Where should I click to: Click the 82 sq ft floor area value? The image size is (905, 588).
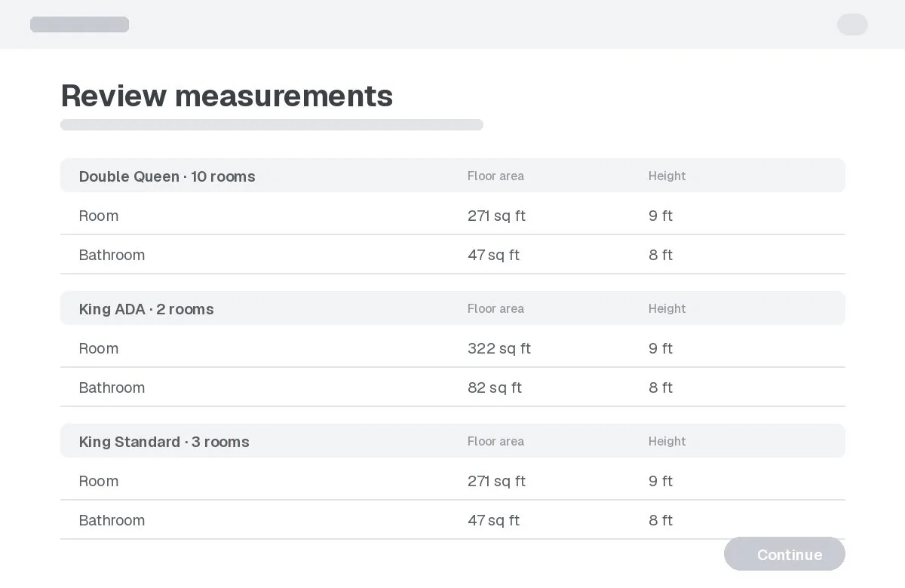pos(495,387)
